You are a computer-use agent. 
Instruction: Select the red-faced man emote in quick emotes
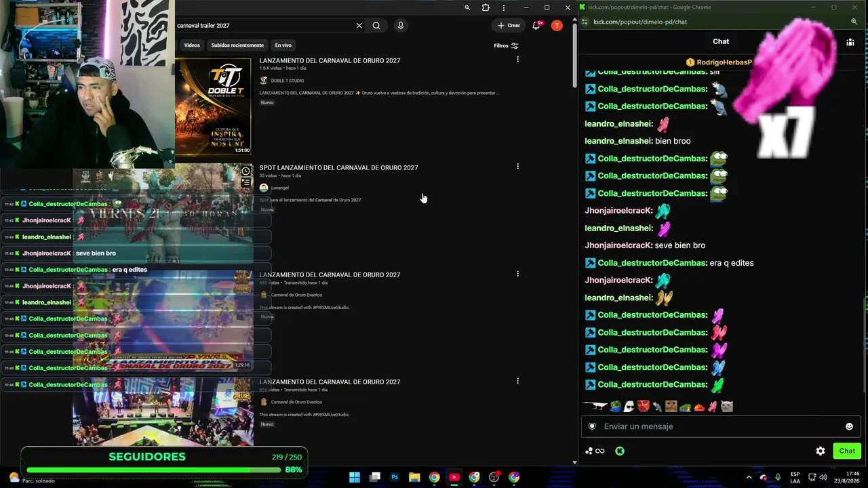pos(643,407)
